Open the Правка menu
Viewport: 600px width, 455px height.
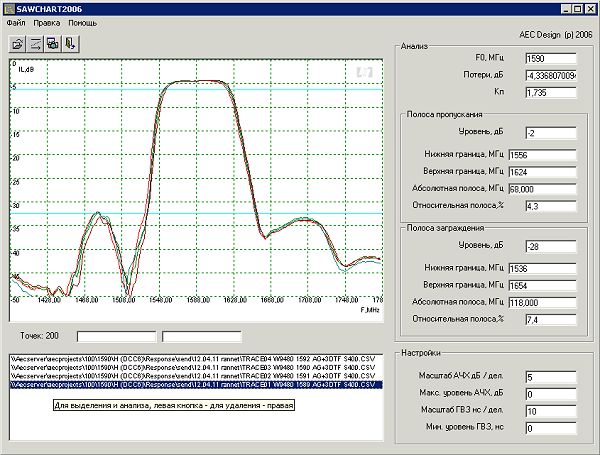[x=46, y=21]
